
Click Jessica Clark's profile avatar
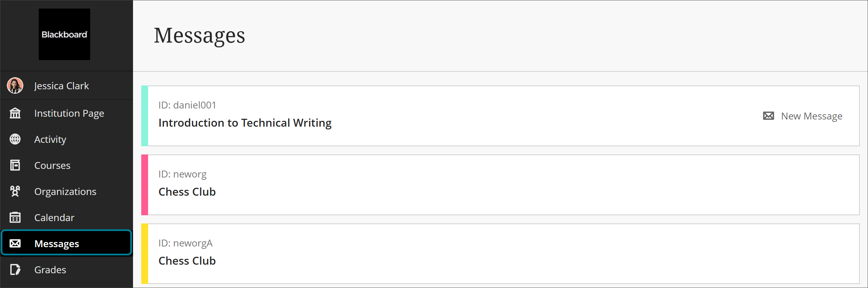[x=15, y=85]
